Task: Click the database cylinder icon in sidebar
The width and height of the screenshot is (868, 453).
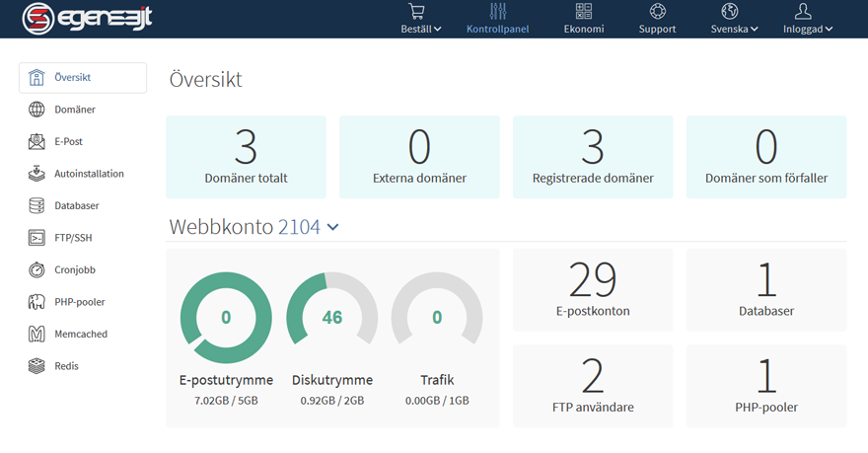Action: pyautogui.click(x=36, y=206)
